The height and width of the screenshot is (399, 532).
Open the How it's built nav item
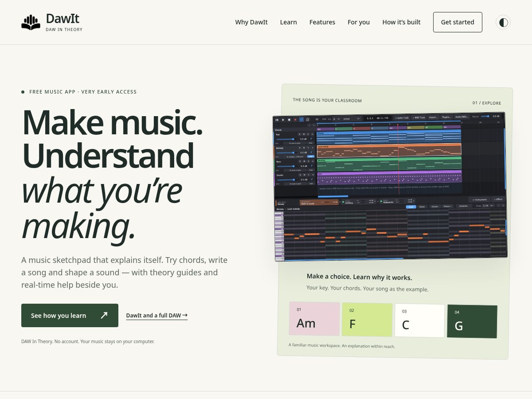pyautogui.click(x=402, y=22)
